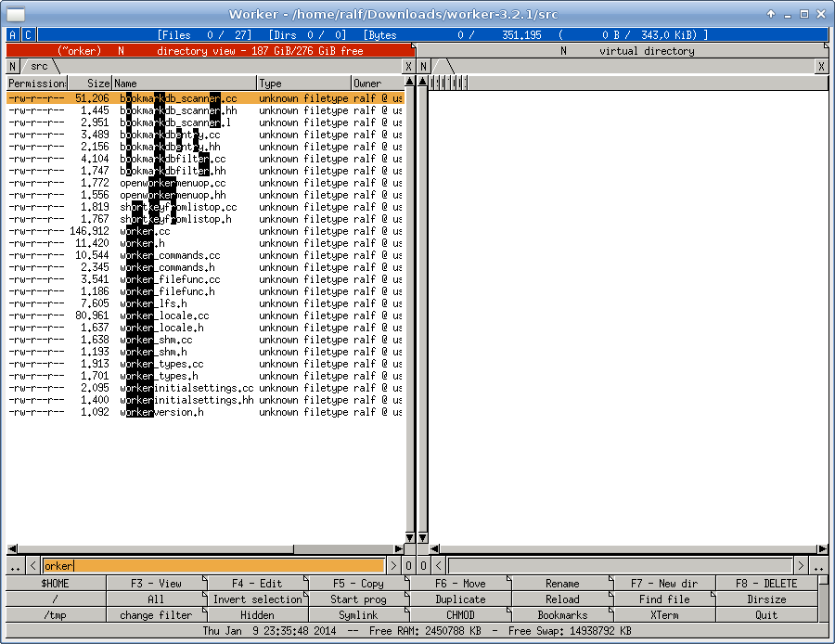Viewport: 835px width, 644px height.
Task: Close the src tab with the X button
Action: tap(408, 67)
